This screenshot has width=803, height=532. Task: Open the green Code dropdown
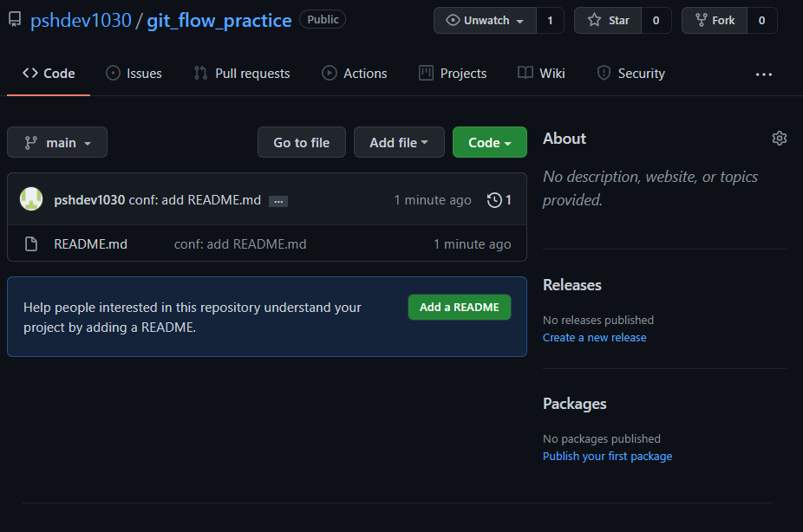[x=490, y=142]
